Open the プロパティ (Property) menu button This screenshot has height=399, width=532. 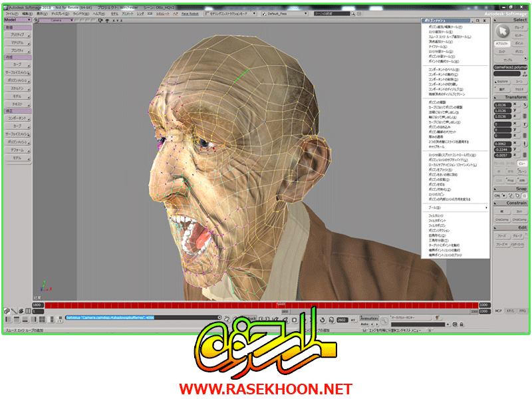[x=18, y=51]
